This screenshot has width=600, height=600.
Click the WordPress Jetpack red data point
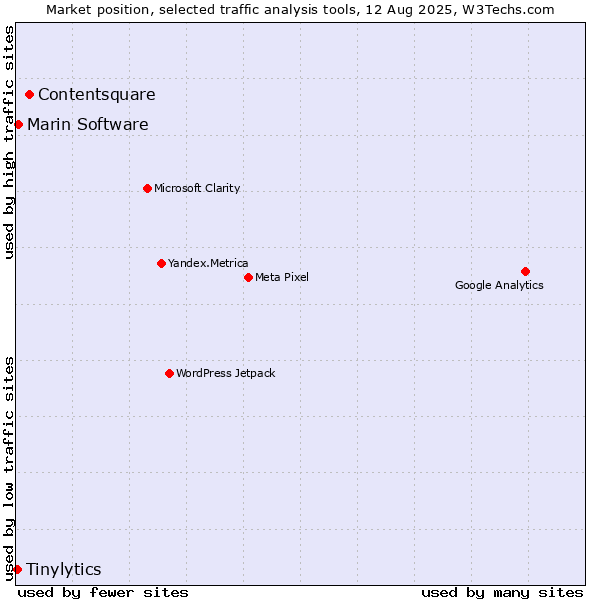click(170, 373)
